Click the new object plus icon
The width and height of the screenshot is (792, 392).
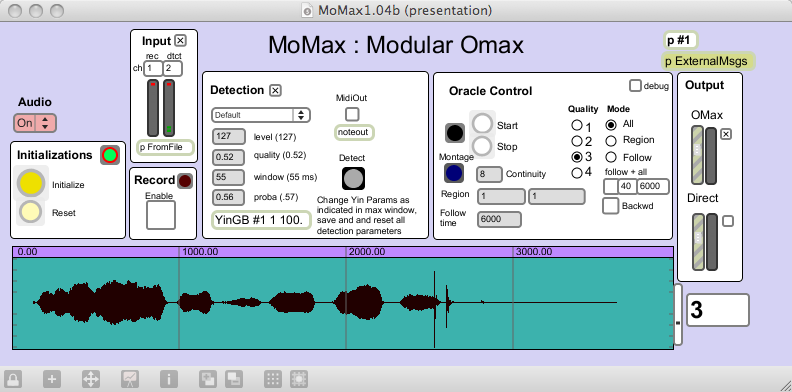pyautogui.click(x=52, y=379)
